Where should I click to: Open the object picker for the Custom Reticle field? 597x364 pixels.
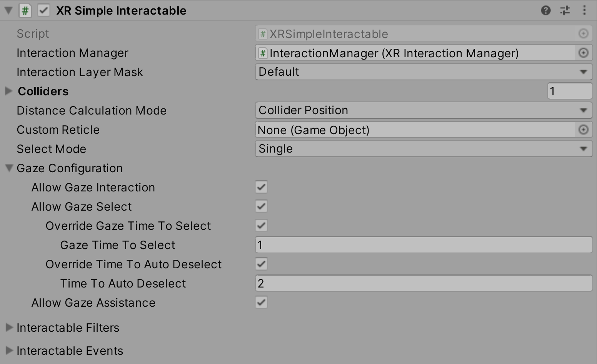[584, 130]
